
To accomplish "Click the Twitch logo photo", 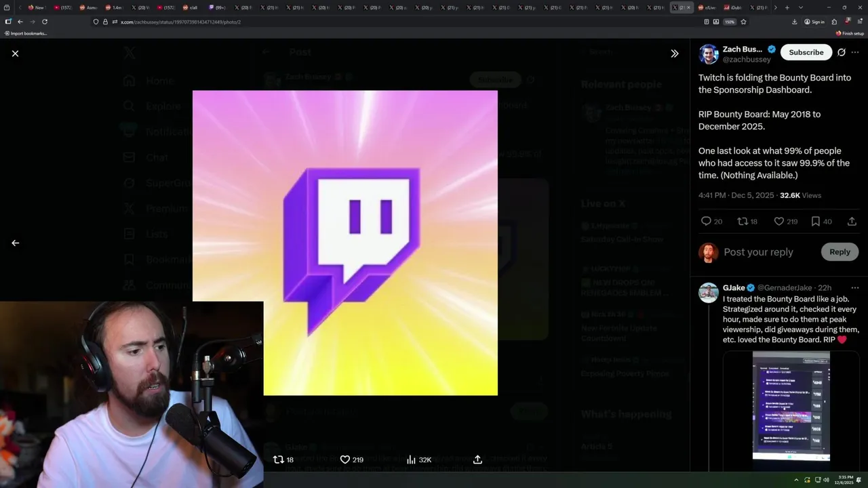I will pos(345,243).
